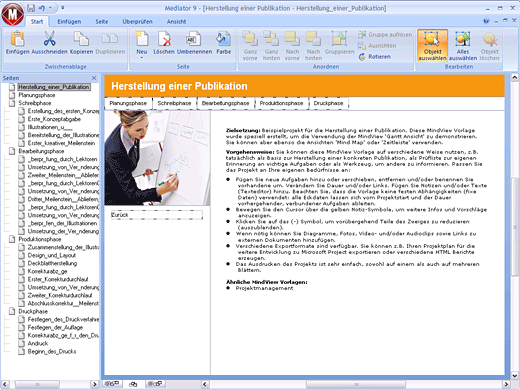This screenshot has width=520, height=389.
Task: Click the Ganz hinten icon
Action: coord(271,38)
